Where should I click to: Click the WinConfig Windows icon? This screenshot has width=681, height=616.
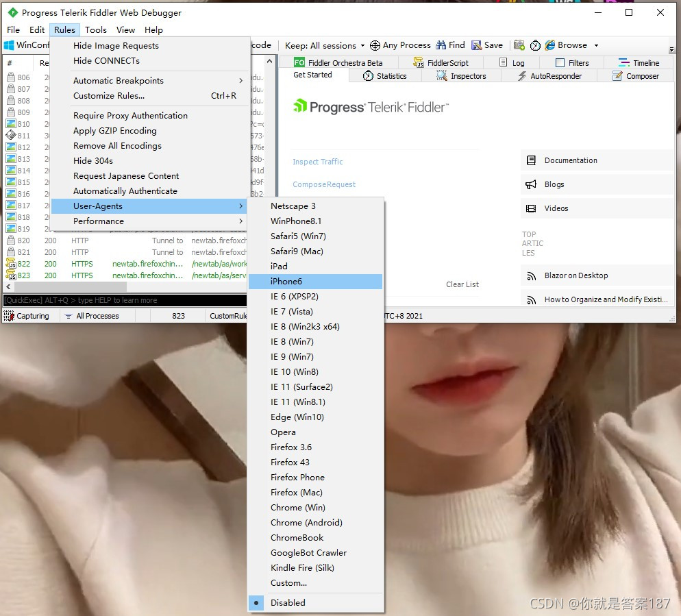tap(9, 45)
